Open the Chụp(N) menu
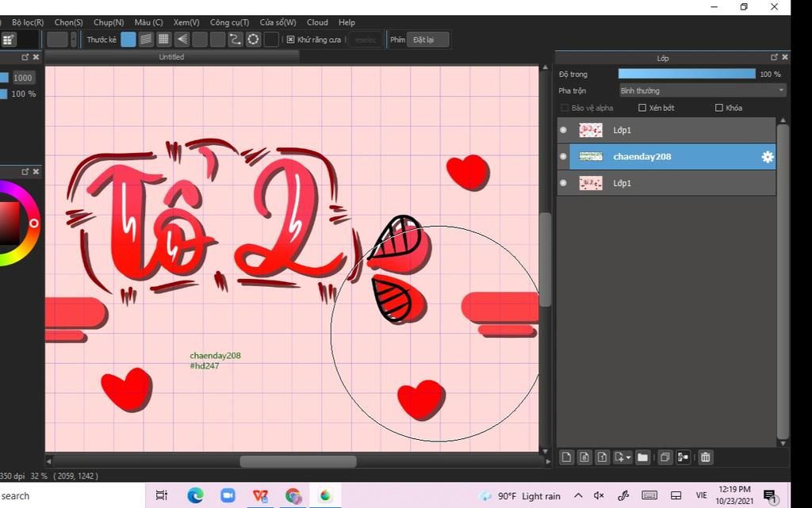Screen dimensions: 812x508 click(x=108, y=22)
